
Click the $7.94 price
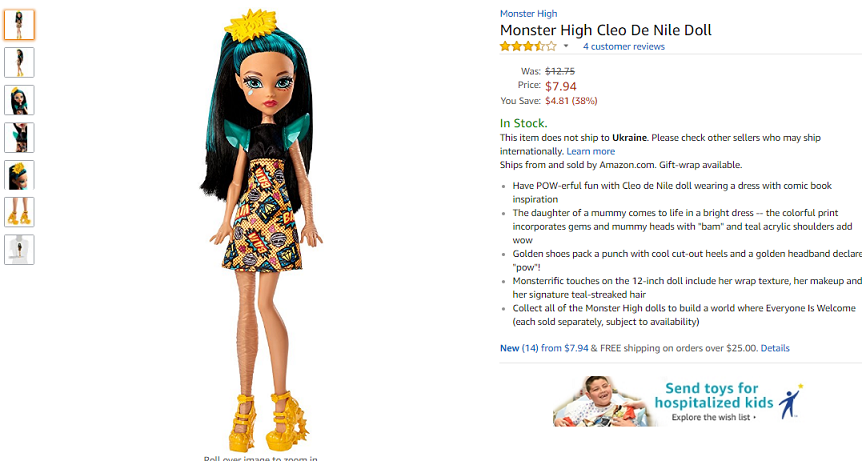560,86
